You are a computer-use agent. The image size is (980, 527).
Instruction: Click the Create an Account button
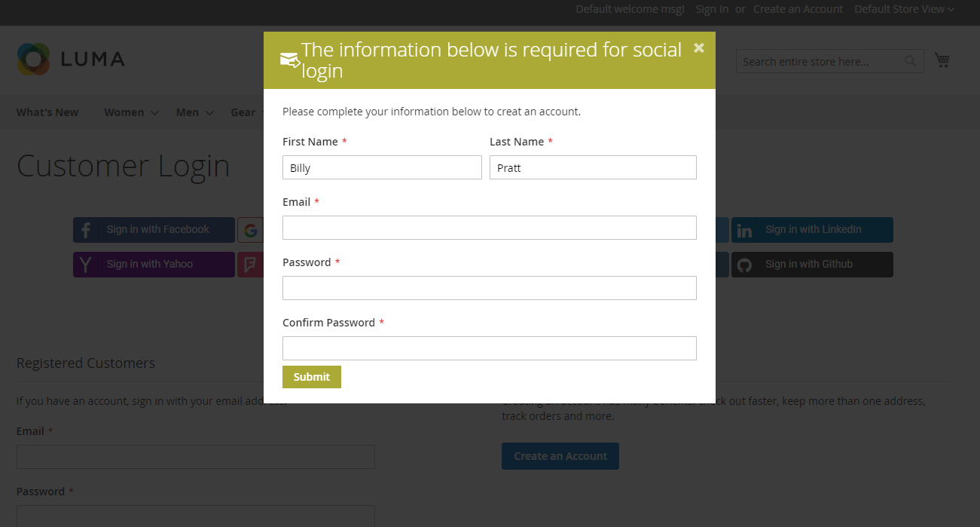560,456
